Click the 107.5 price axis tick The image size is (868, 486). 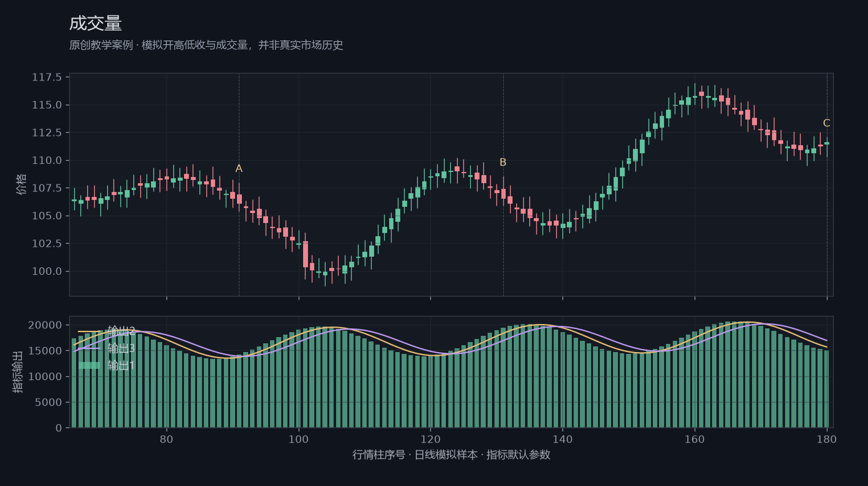coord(47,188)
